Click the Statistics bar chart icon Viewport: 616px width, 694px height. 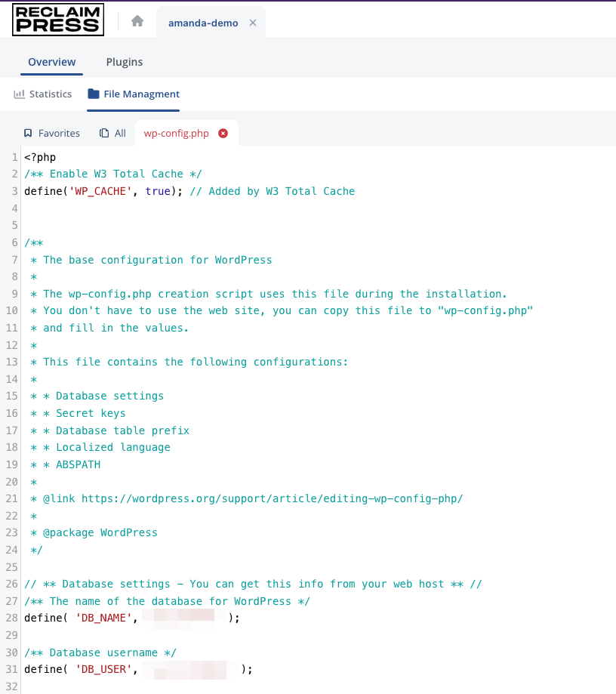(19, 94)
